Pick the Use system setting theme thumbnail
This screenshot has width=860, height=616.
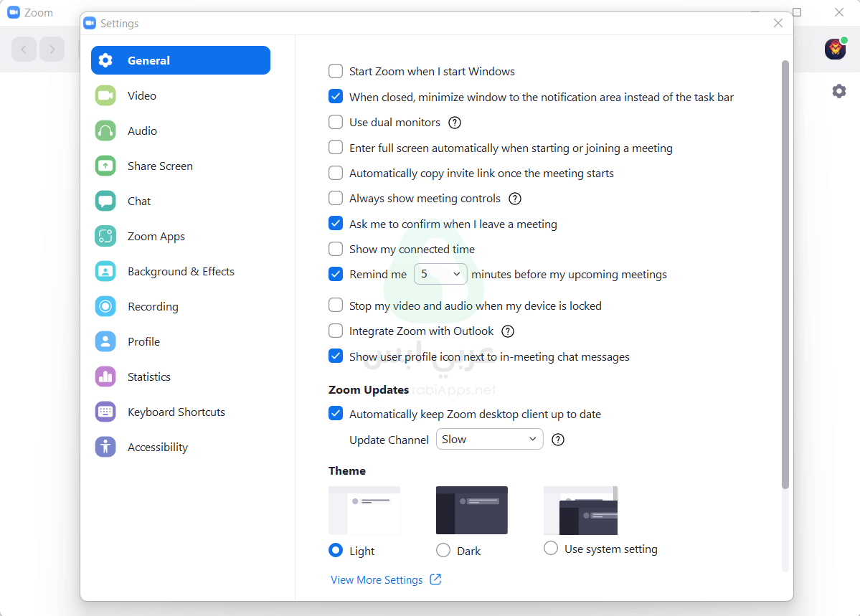(580, 511)
